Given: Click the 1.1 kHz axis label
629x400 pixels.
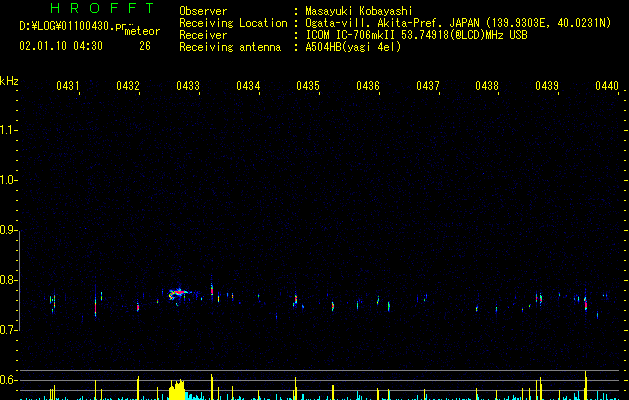Looking at the screenshot, I should coord(8,130).
